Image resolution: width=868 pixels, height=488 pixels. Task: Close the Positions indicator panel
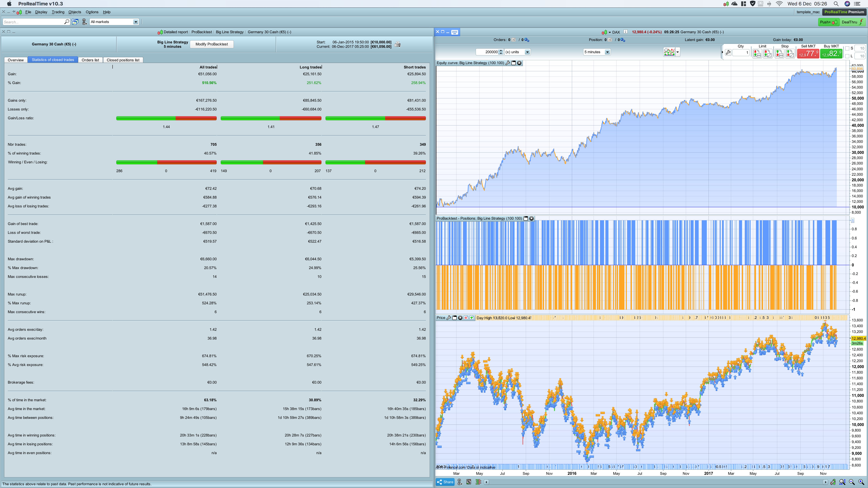tap(532, 218)
